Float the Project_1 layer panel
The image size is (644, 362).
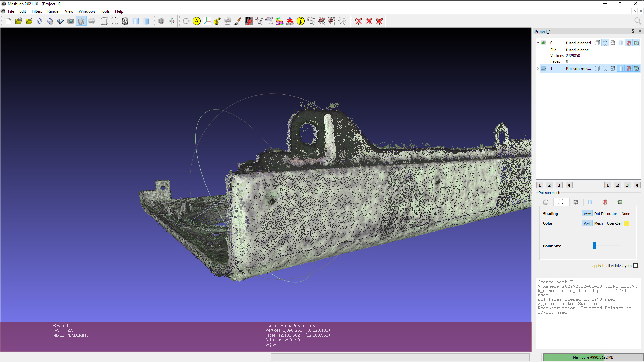(633, 31)
